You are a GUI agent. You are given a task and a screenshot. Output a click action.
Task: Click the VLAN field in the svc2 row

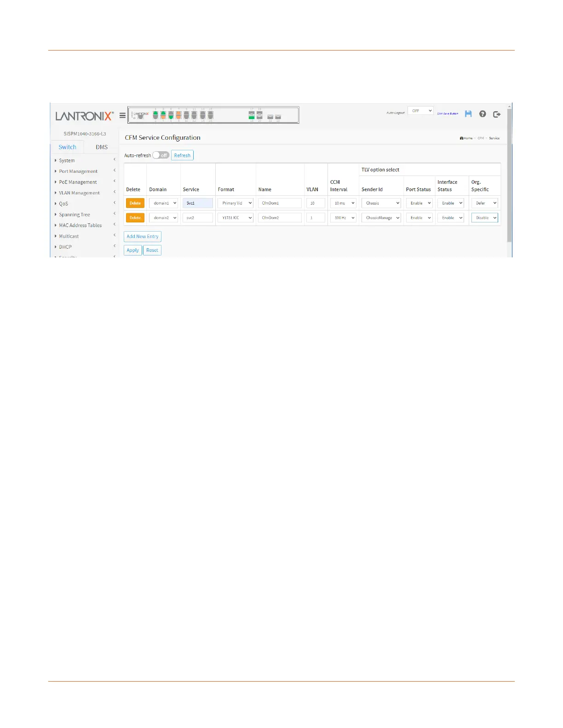click(316, 218)
